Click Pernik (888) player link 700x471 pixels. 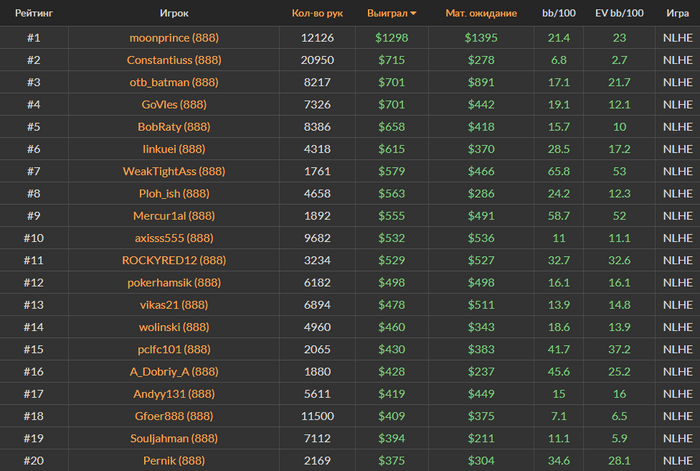(x=174, y=461)
